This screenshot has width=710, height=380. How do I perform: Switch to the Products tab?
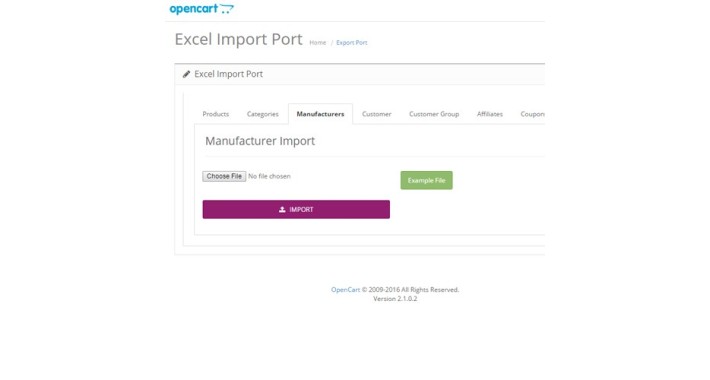pyautogui.click(x=216, y=114)
